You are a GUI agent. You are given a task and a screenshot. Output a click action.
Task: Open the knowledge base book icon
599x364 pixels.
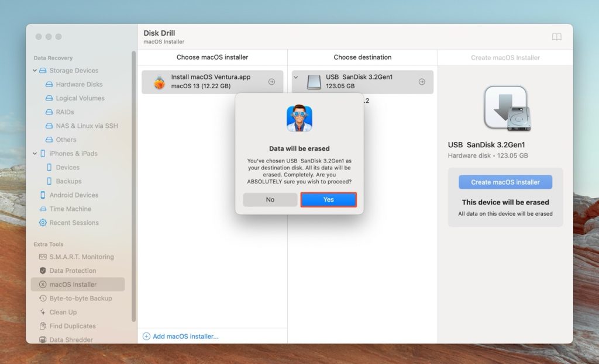click(x=556, y=36)
